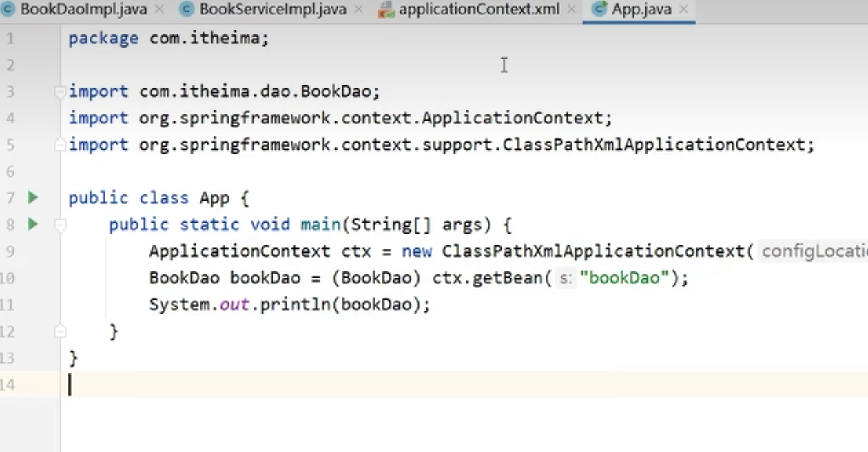The width and height of the screenshot is (868, 452).
Task: Collapse the main method fold marker
Action: (61, 225)
